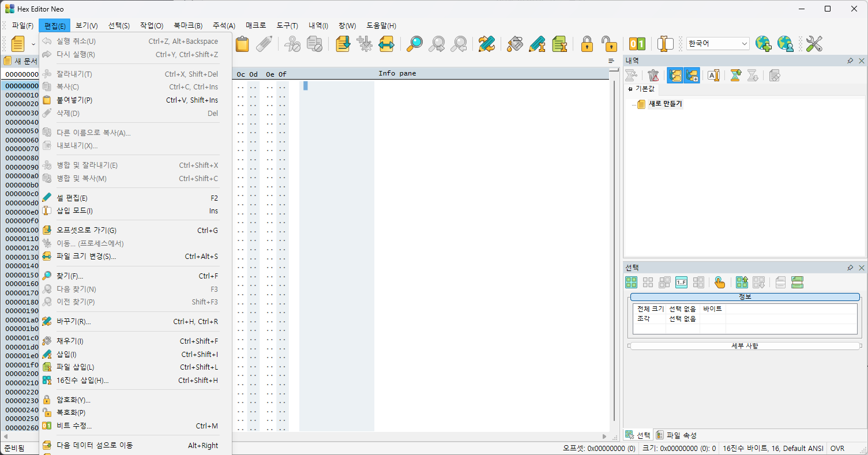This screenshot has height=455, width=868.
Task: Toggle the branch-with-plus button in 내역 panel
Action: point(692,75)
